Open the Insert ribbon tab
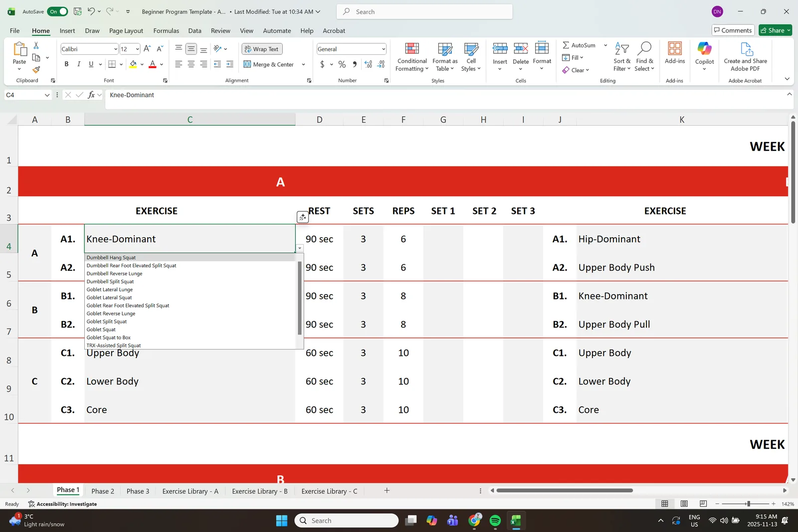798x532 pixels. pyautogui.click(x=67, y=30)
